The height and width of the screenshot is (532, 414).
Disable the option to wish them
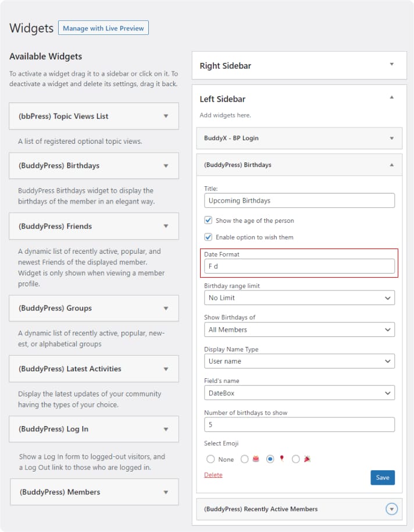click(x=208, y=237)
